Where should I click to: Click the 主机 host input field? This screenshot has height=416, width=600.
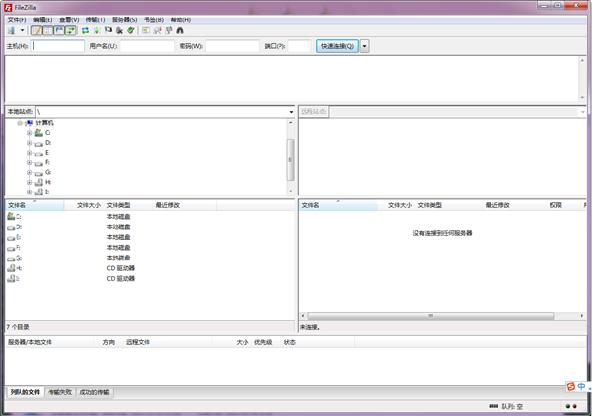[58, 46]
